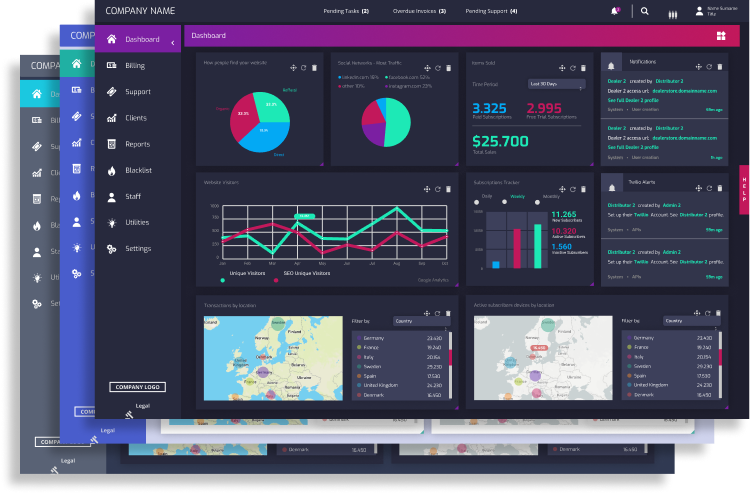Image resolution: width=750 pixels, height=495 pixels.
Task: Select the Daily radio option
Action: tap(476, 202)
